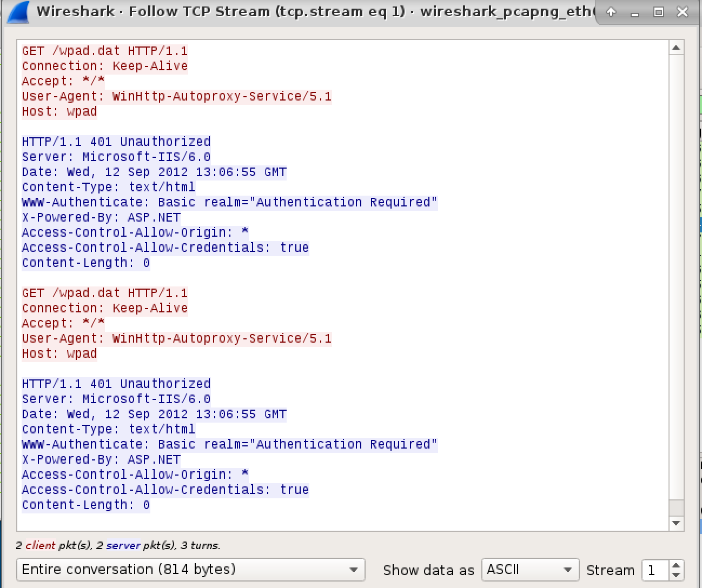Open the Show data as ASCII dropdown
The image size is (702, 588).
click(530, 570)
